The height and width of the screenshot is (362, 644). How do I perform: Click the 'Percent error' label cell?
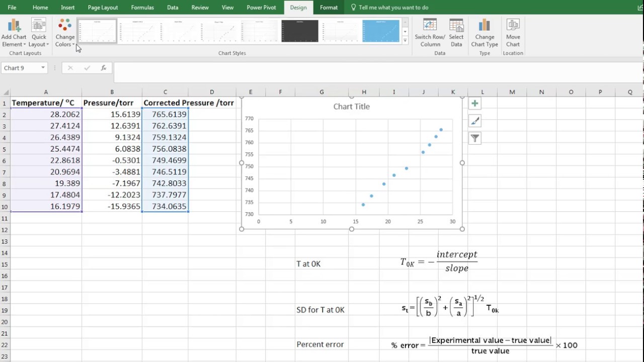[x=320, y=344]
